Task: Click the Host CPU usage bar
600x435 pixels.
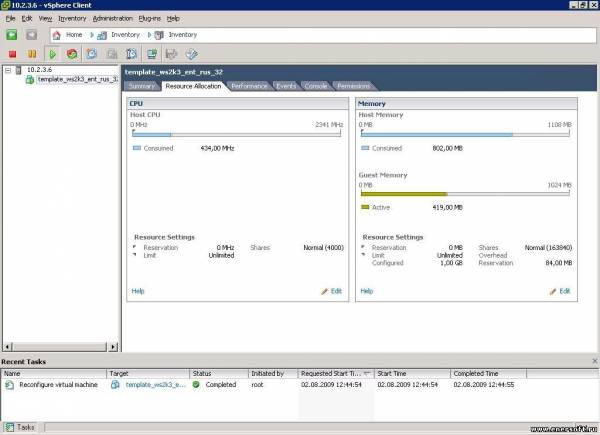Action: point(236,134)
